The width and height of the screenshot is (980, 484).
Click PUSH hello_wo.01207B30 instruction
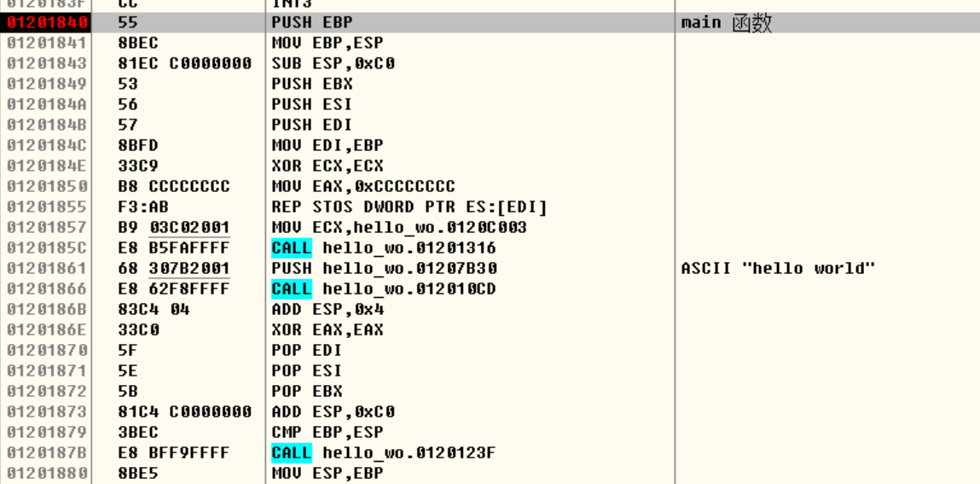[385, 269]
